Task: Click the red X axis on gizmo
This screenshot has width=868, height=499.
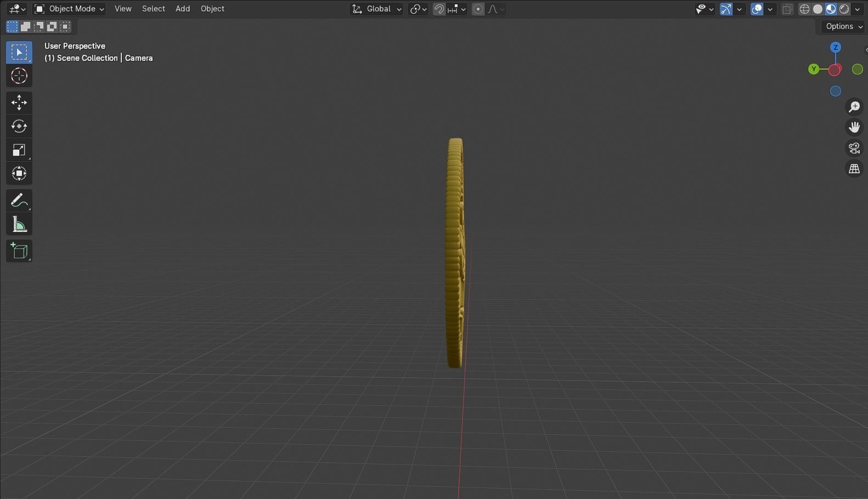Action: pyautogui.click(x=835, y=70)
